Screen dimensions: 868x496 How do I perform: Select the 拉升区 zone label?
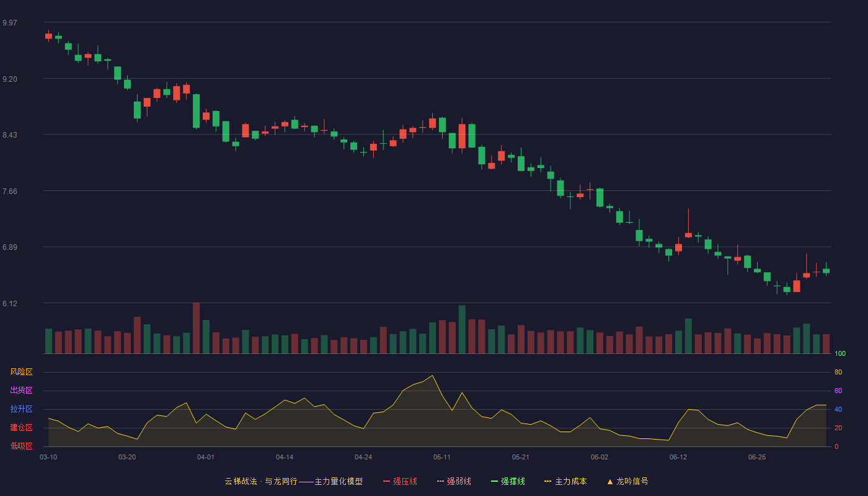point(21,409)
